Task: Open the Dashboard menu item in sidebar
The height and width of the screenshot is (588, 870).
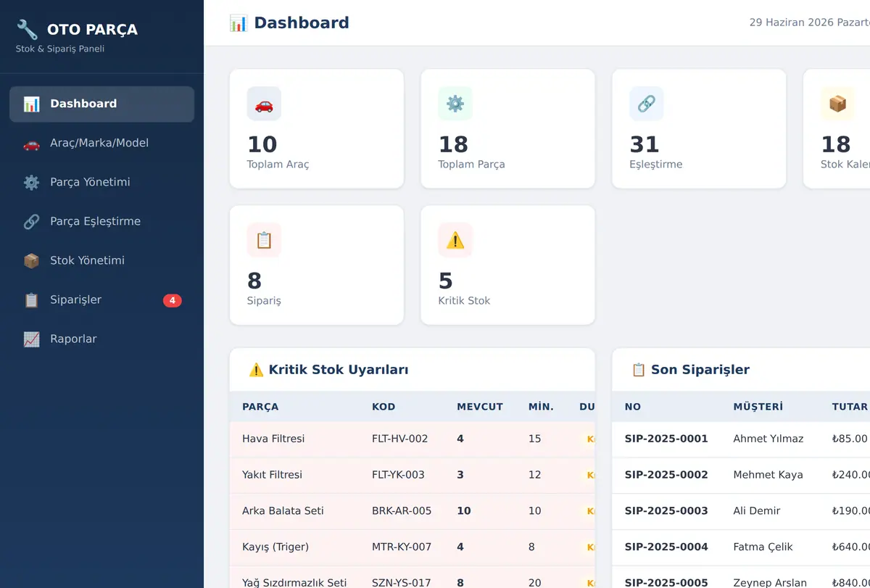Action: coord(101,104)
